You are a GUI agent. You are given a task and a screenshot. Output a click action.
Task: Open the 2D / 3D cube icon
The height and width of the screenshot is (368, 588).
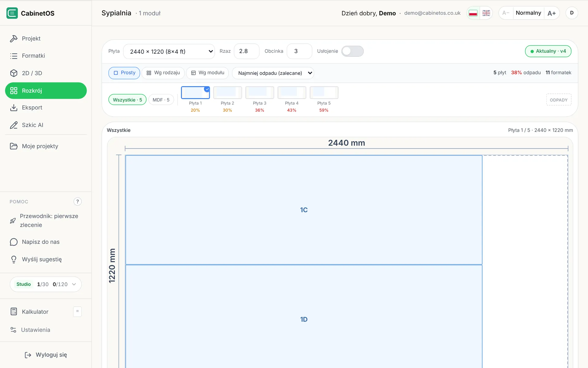(x=14, y=73)
